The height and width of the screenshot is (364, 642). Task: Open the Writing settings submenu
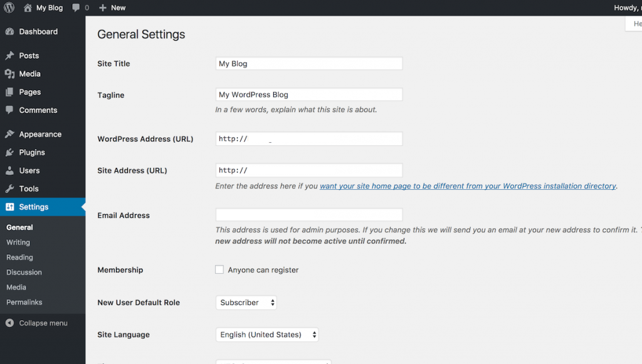(18, 242)
